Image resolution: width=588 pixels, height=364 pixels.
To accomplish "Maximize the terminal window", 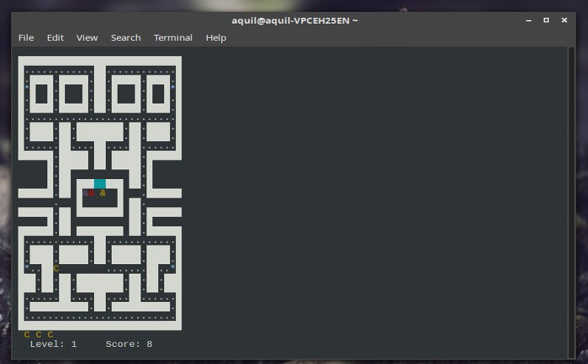I will click(546, 20).
